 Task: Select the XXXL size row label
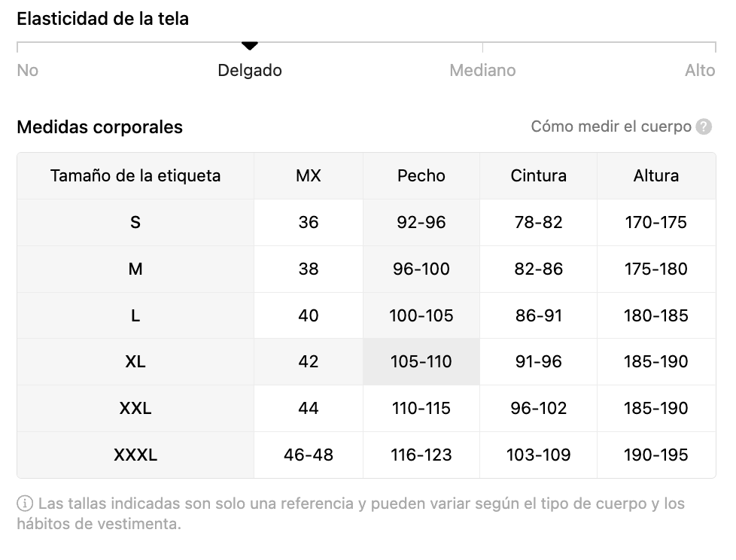[x=135, y=455]
